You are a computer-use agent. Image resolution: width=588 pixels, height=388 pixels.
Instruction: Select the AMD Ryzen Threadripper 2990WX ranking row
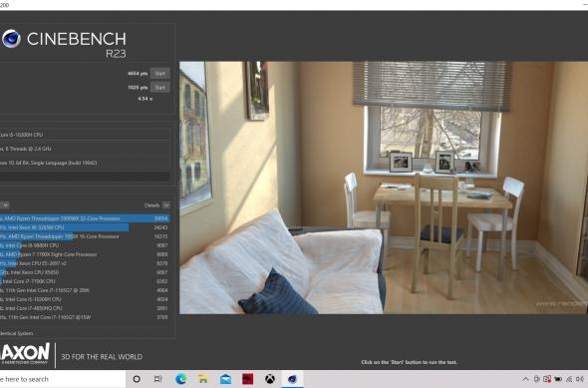point(85,218)
